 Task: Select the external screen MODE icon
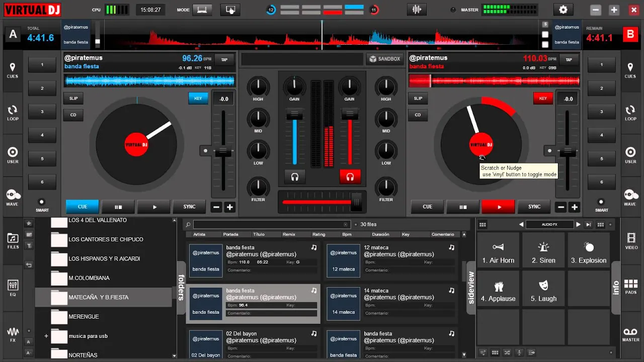coord(230,10)
